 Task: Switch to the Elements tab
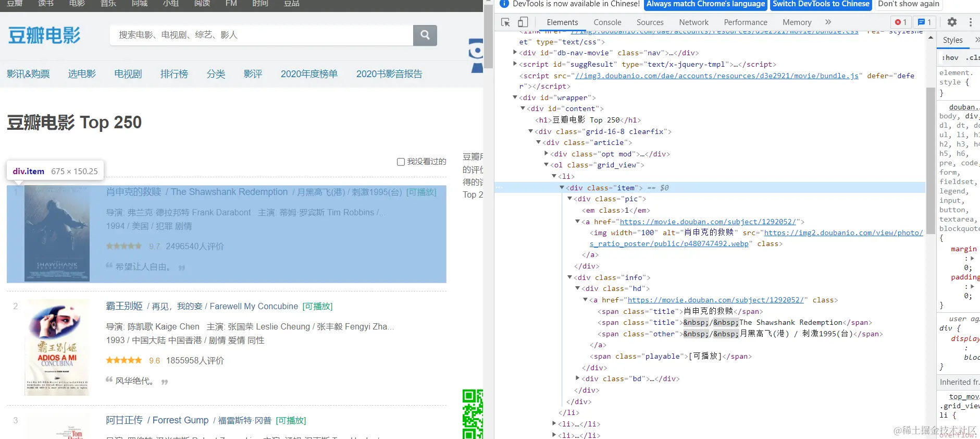(562, 22)
